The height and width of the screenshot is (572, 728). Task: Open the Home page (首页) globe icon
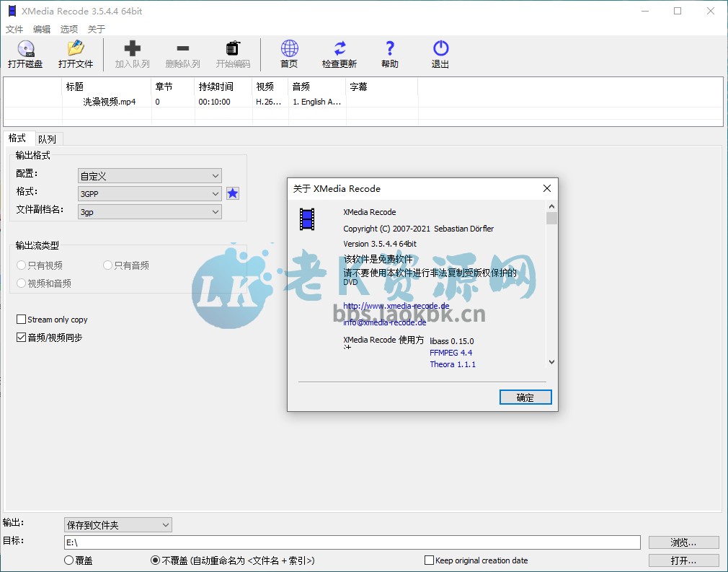(x=289, y=48)
